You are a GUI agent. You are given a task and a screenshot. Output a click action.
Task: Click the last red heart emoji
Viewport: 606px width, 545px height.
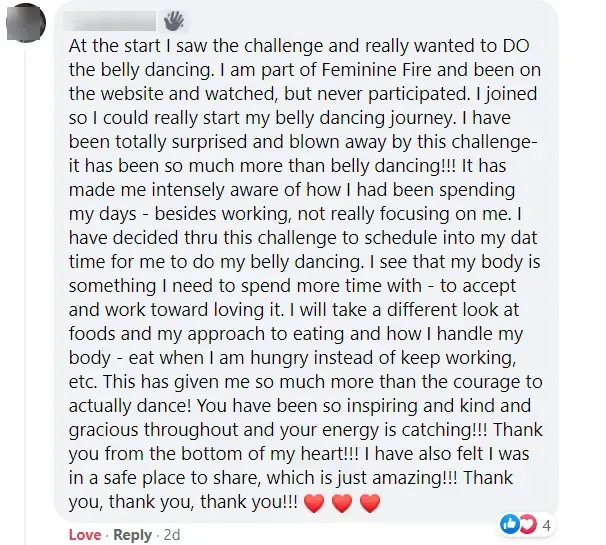pyautogui.click(x=370, y=503)
